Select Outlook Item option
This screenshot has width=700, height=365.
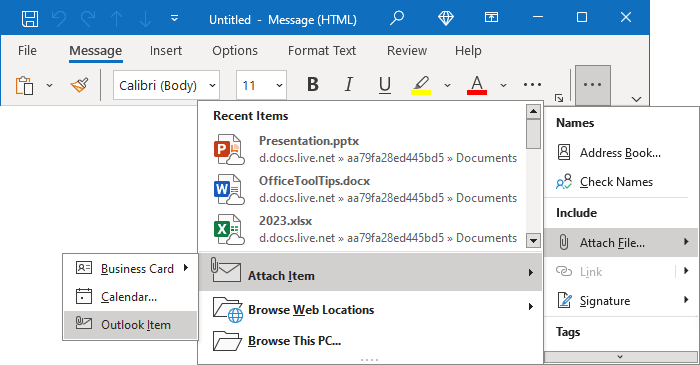point(130,324)
